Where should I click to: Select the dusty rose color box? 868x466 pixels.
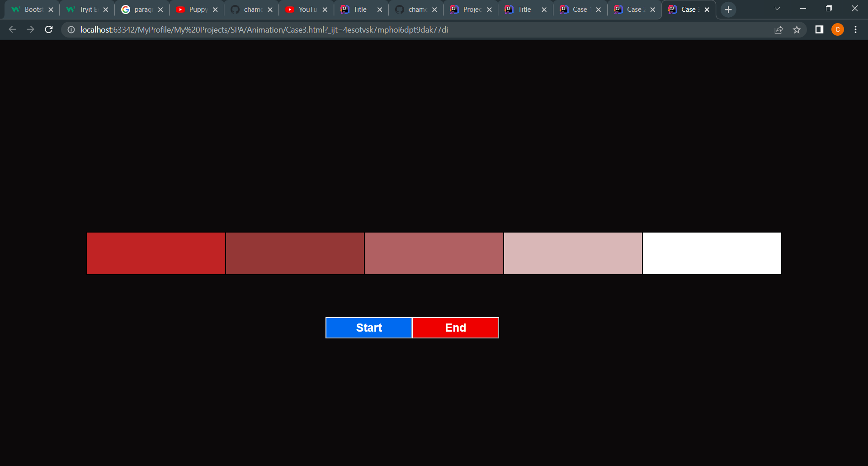click(x=434, y=253)
